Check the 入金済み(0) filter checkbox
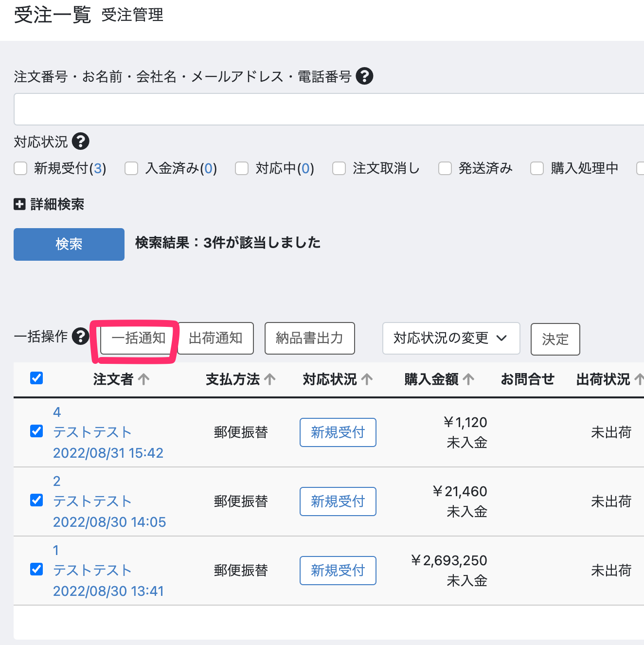644x645 pixels. pos(131,168)
